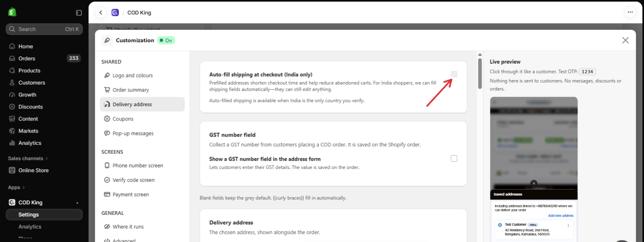Image resolution: width=644 pixels, height=242 pixels.
Task: Select the Delivery address tab
Action: (x=142, y=104)
